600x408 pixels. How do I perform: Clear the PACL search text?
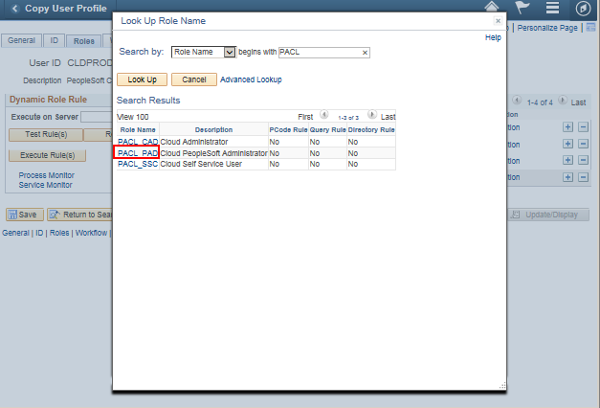(365, 52)
